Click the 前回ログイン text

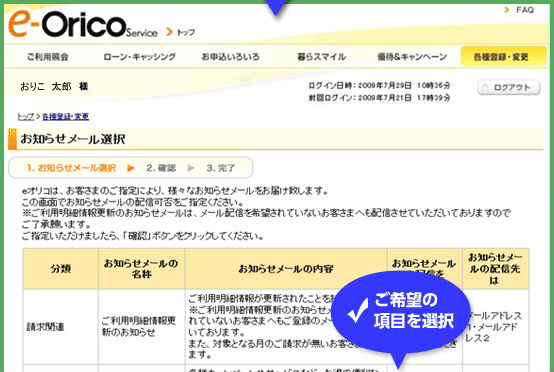(379, 98)
